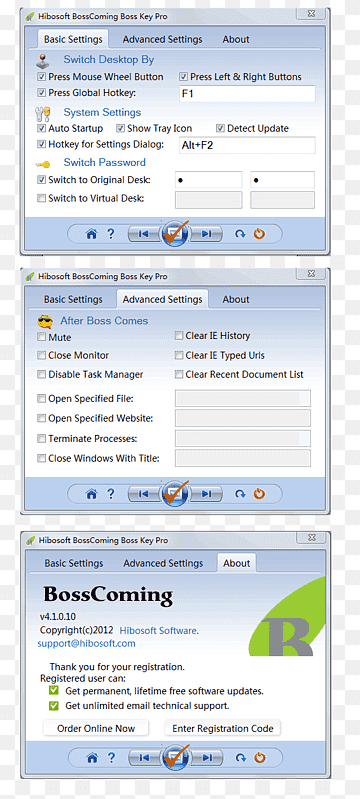Toggle Detect Update checkbox
Viewport: 360px width, 799px height.
click(x=220, y=128)
